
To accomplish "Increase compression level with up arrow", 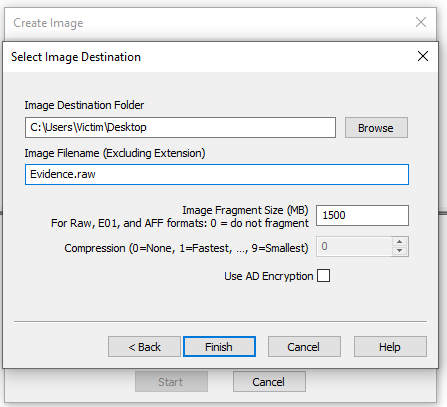I will (x=399, y=242).
